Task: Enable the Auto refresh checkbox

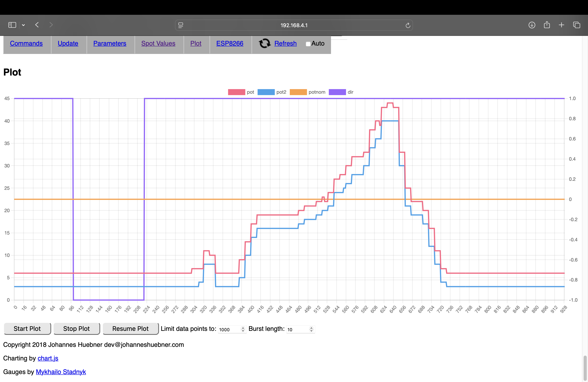Action: [x=308, y=44]
